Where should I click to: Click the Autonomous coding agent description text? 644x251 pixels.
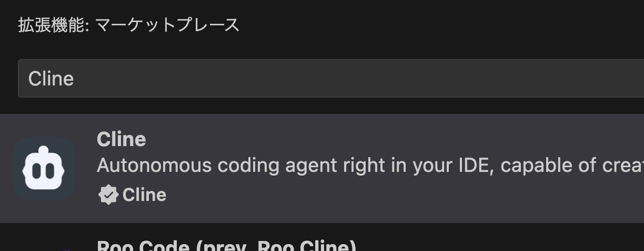(370, 166)
